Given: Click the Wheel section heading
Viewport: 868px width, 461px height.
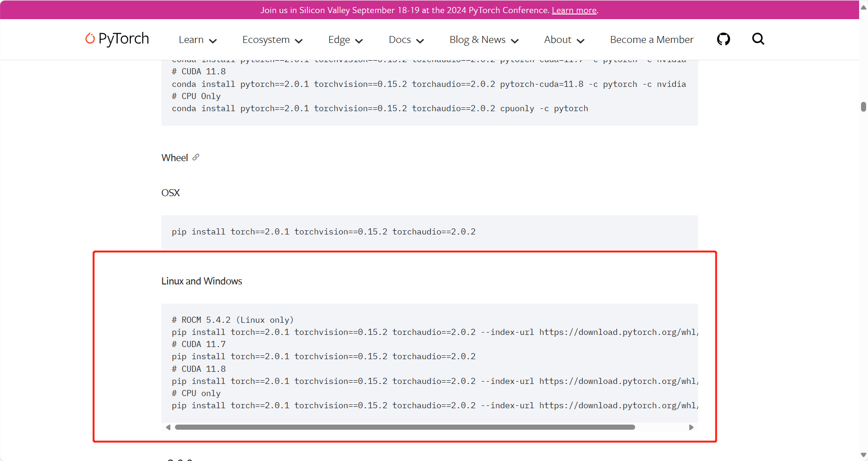Looking at the screenshot, I should [175, 158].
